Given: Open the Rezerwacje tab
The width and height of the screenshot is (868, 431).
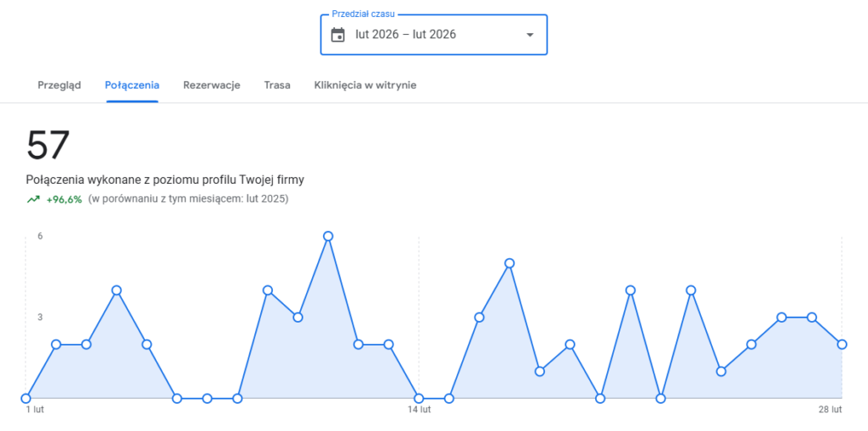Looking at the screenshot, I should coord(212,85).
